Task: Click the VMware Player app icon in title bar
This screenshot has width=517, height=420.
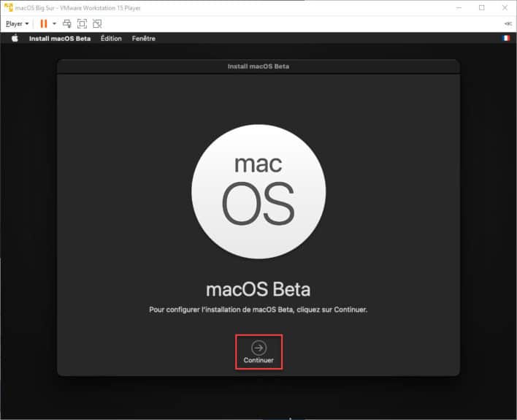Action: tap(9, 7)
